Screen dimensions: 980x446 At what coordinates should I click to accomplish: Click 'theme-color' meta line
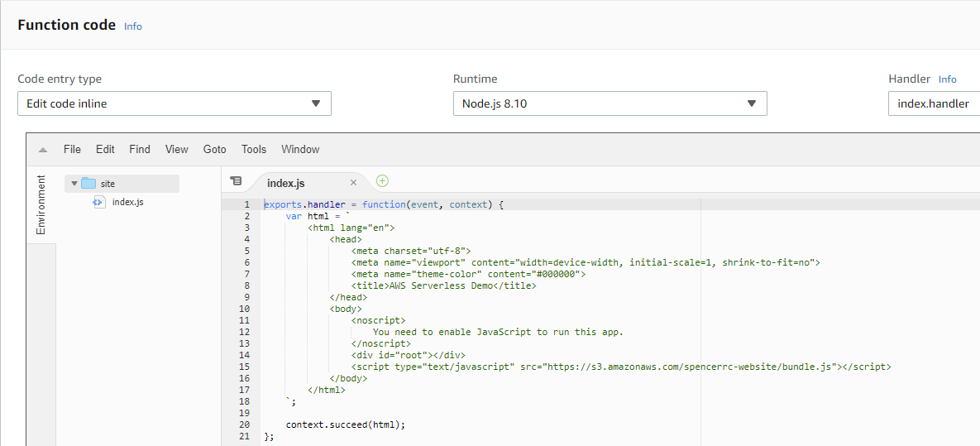point(468,274)
